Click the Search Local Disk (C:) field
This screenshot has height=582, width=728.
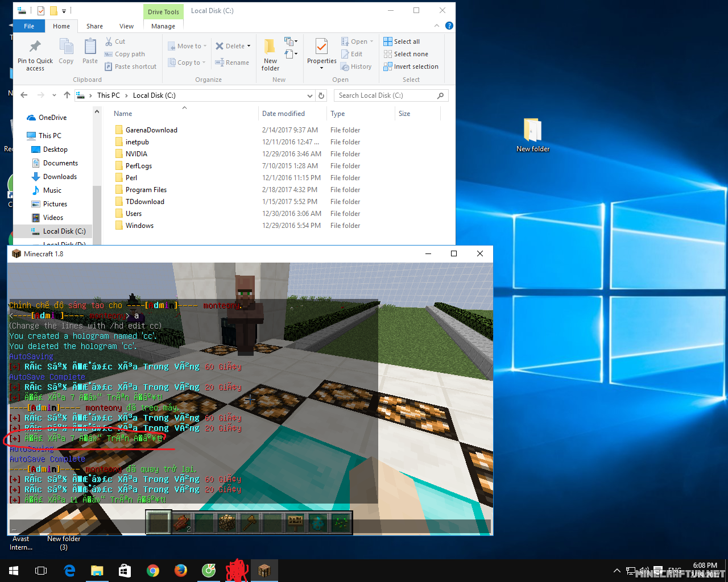coord(391,95)
